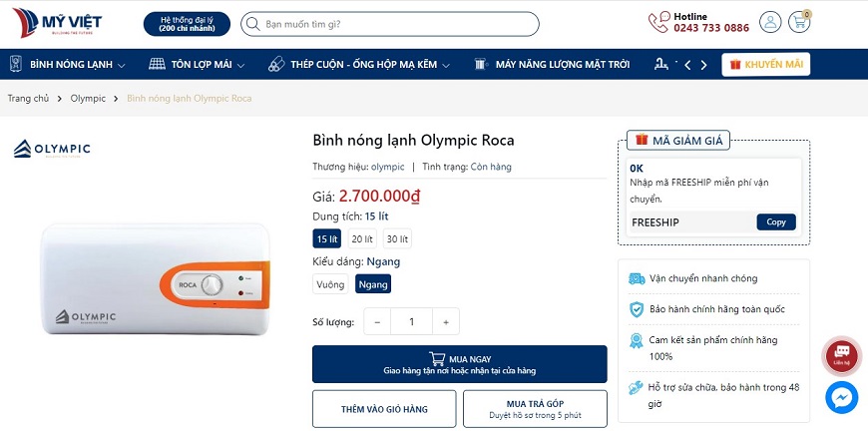Open the Messenger chat bubble
This screenshot has width=868, height=431.
click(842, 397)
